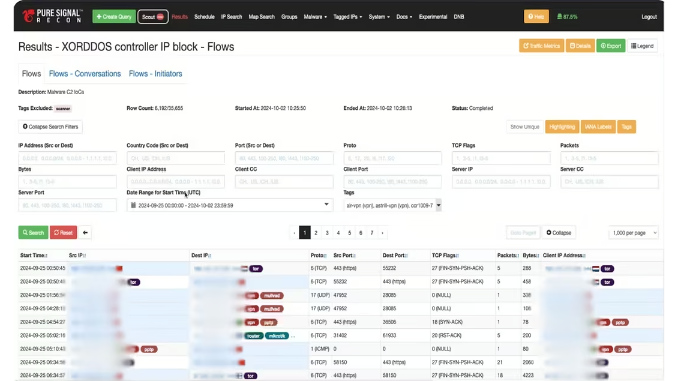Image resolution: width=678 pixels, height=381 pixels.
Task: Toggle IANA Labels
Action: coord(598,127)
